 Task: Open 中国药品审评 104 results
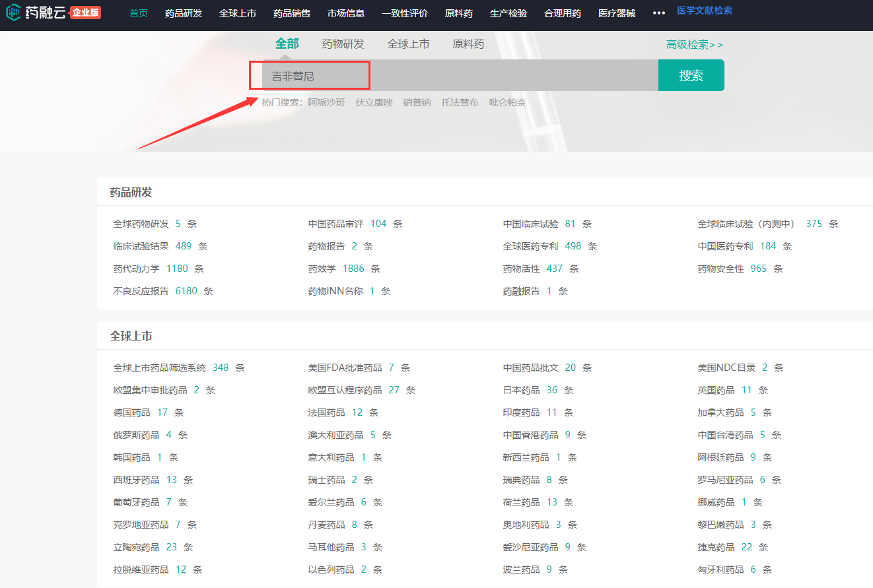pyautogui.click(x=335, y=224)
